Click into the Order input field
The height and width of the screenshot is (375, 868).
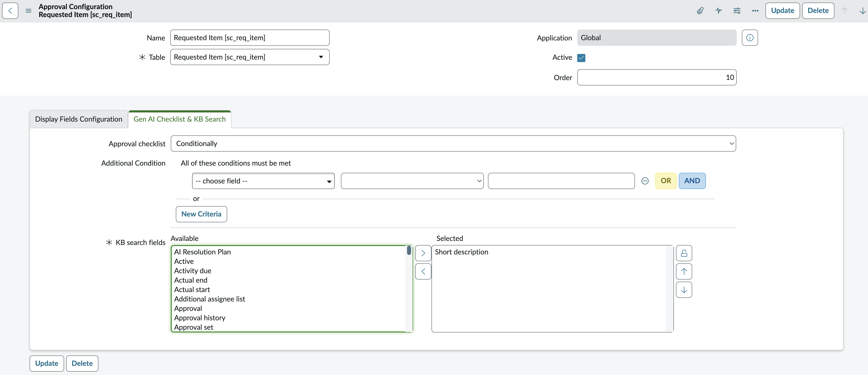[657, 78]
